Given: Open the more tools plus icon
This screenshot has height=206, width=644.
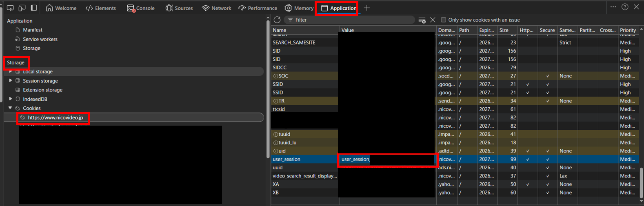Looking at the screenshot, I should (367, 8).
